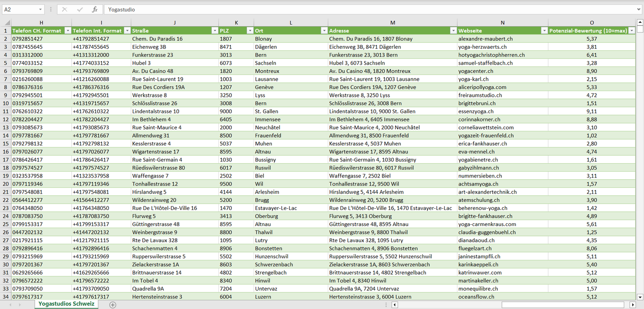The image size is (644, 309).
Task: Click the Enter checkmark icon in formula bar
Action: 80,9
